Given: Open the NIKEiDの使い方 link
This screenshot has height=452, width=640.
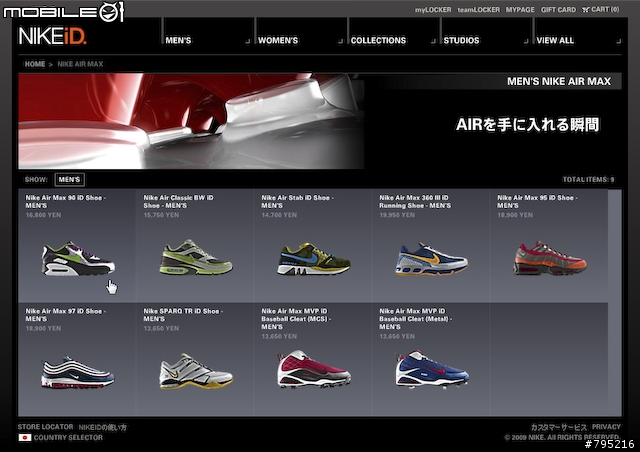Looking at the screenshot, I should click(x=102, y=428).
